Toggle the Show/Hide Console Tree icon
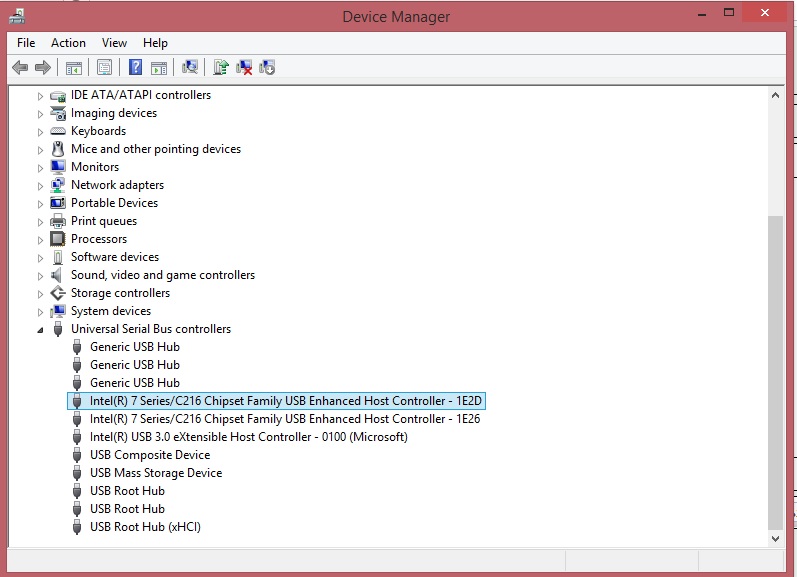 pos(73,67)
